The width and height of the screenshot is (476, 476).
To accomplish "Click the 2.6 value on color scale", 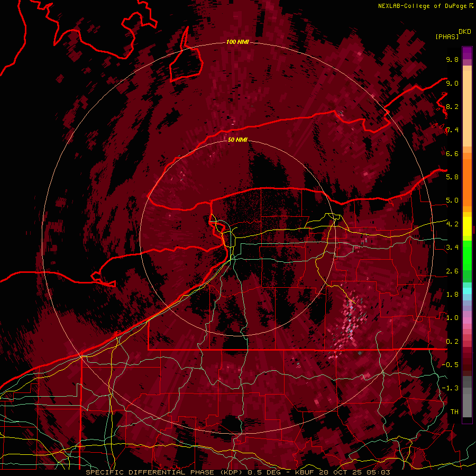I will (x=452, y=271).
